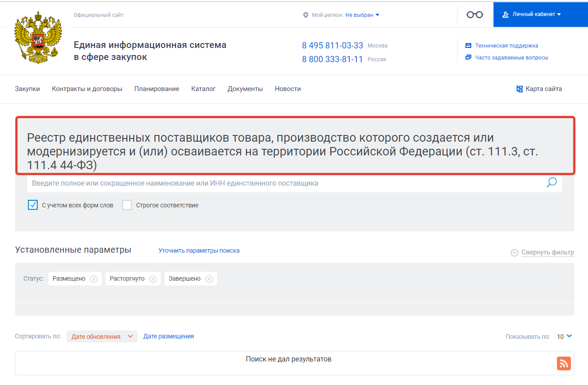Image resolution: width=588 pixels, height=385 pixels.
Task: Remove the Завершено status filter
Action: pos(209,279)
